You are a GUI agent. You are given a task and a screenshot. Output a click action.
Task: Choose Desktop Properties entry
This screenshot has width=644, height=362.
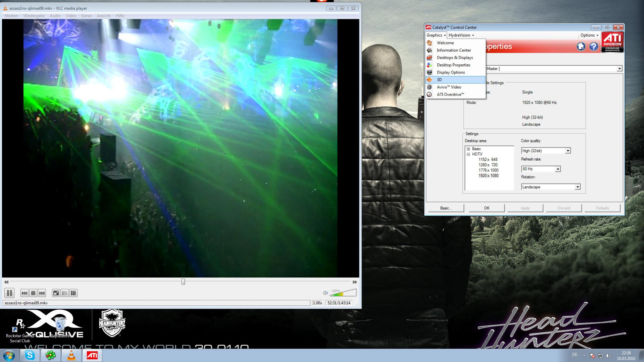click(455, 65)
